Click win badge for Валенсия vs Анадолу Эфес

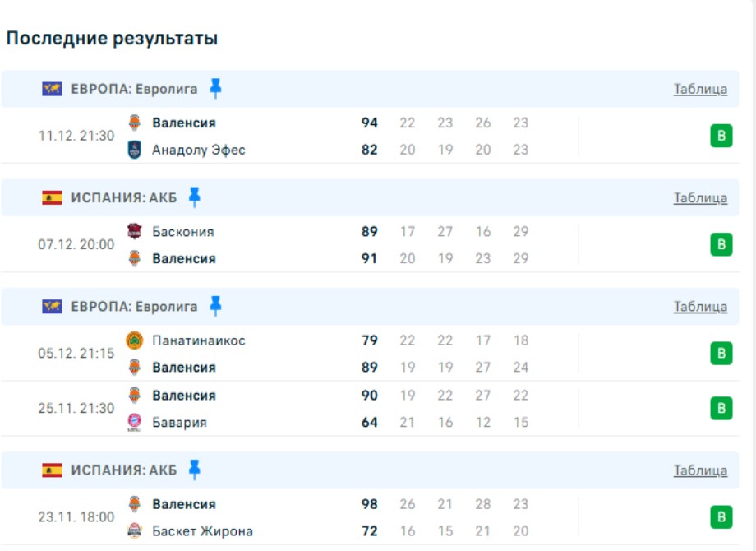[x=721, y=136]
